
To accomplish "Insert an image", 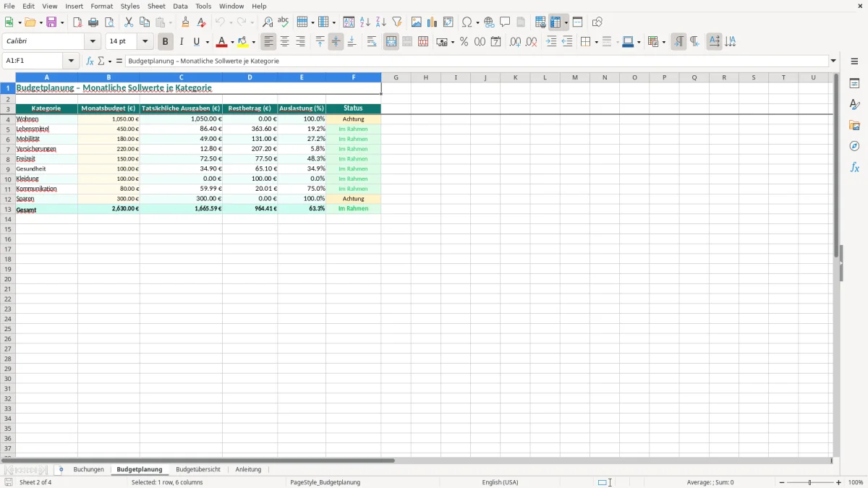I will [x=417, y=22].
